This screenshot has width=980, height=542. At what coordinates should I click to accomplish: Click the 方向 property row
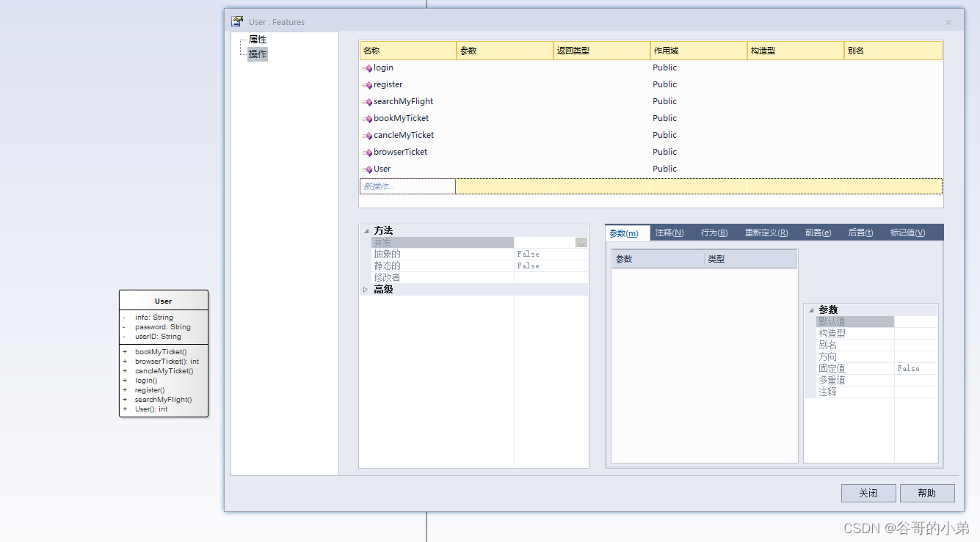(x=876, y=356)
